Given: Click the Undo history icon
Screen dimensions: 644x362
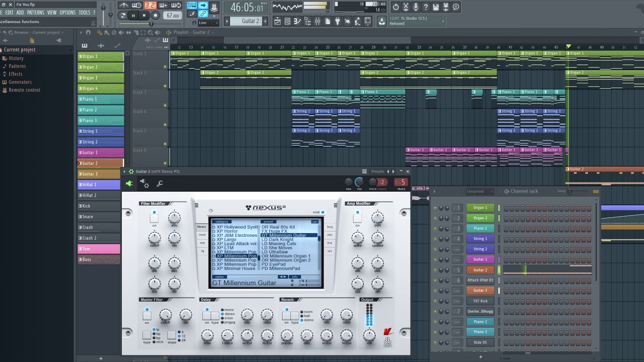Looking at the screenshot, I should point(395,7).
